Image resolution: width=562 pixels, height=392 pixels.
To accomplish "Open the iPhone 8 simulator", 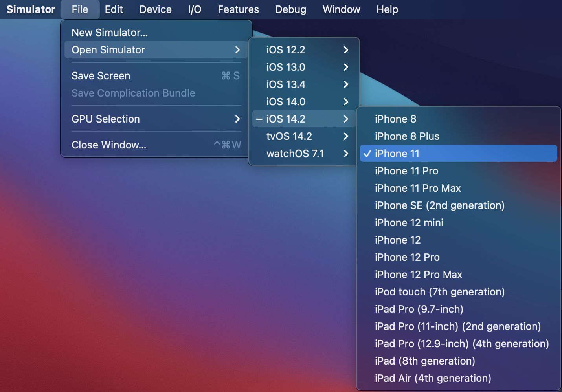I will (459, 119).
